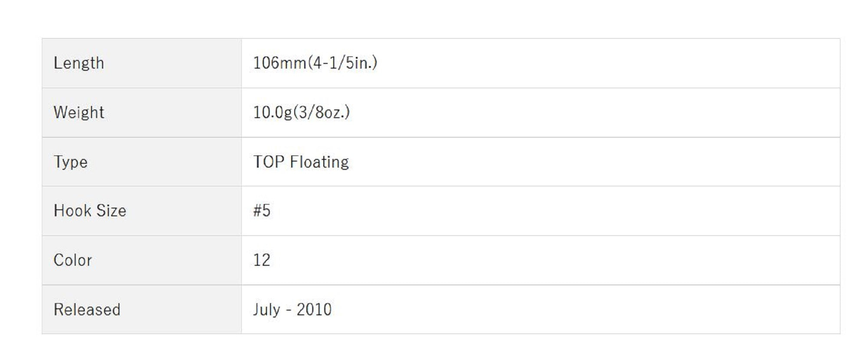Click the Color row label
The width and height of the screenshot is (868, 357).
coord(72,260)
